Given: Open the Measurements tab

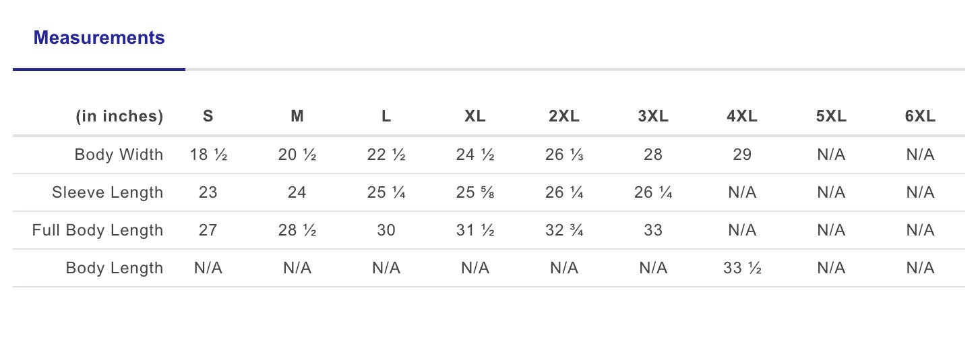Looking at the screenshot, I should (x=99, y=38).
